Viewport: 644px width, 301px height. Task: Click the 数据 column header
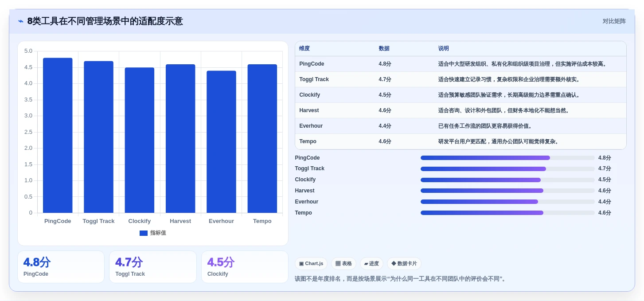(384, 49)
